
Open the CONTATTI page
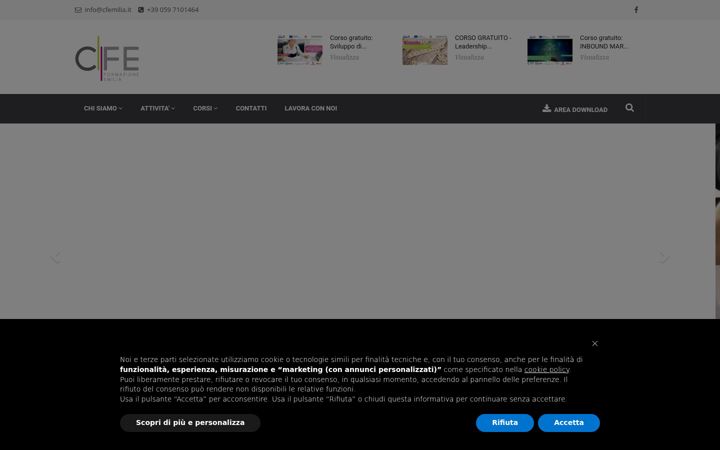251,108
